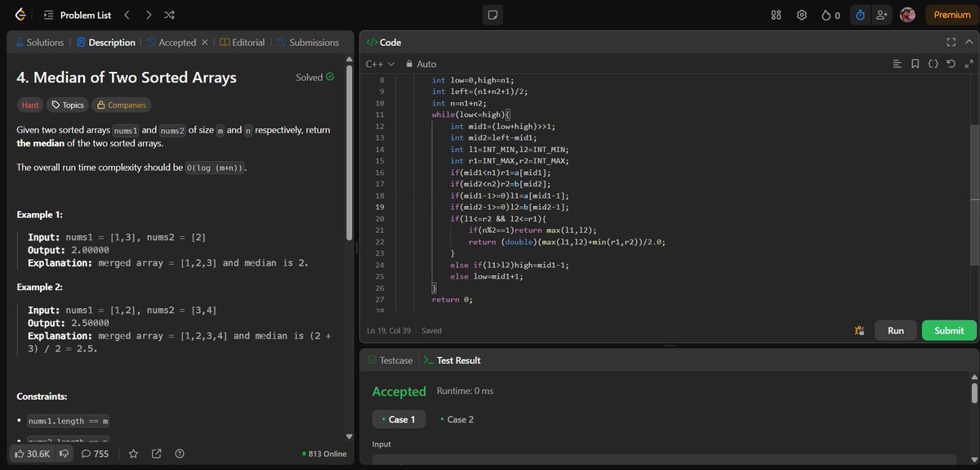Click the code editor vertical scrollbar

[x=973, y=195]
